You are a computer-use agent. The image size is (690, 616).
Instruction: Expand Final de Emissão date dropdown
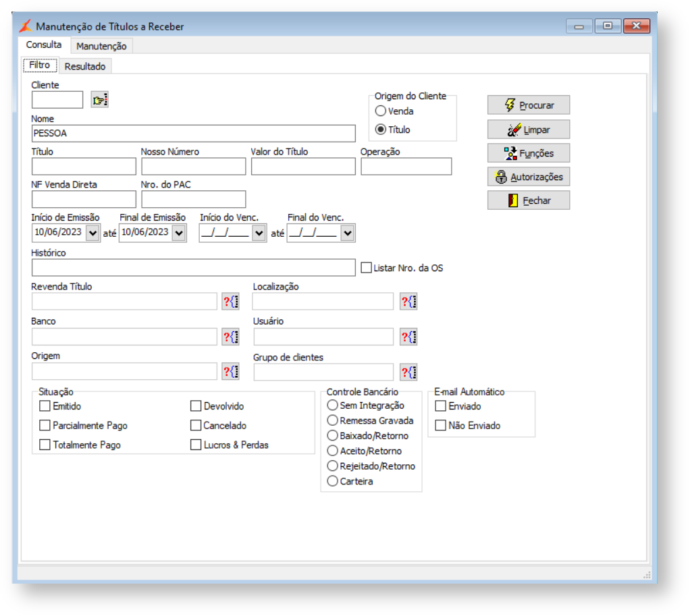[x=179, y=233]
